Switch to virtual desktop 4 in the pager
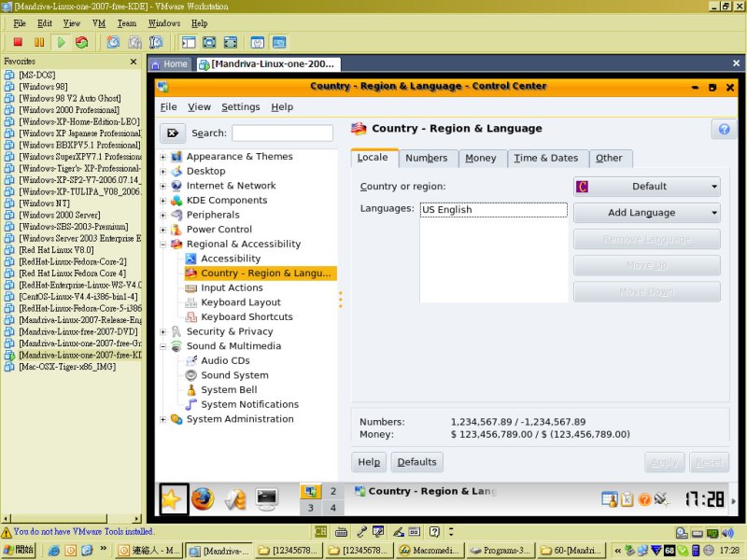This screenshot has width=747, height=560. coord(333,509)
